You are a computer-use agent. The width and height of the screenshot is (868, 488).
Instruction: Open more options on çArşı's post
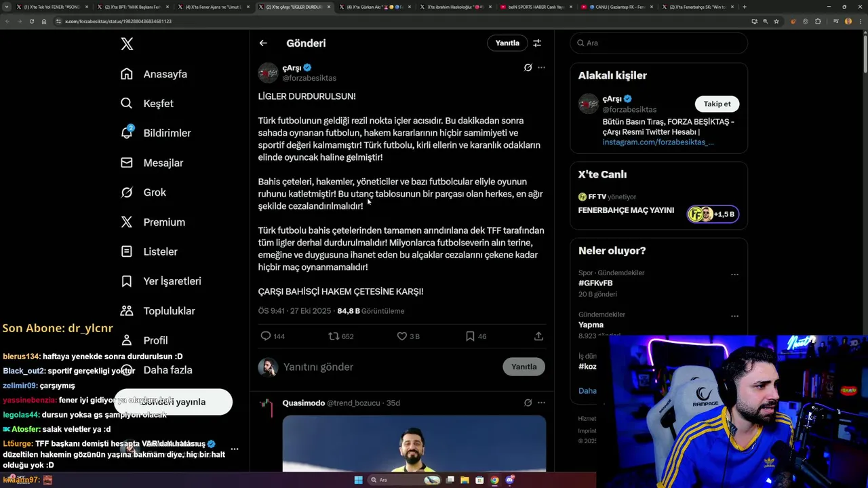pos(541,68)
